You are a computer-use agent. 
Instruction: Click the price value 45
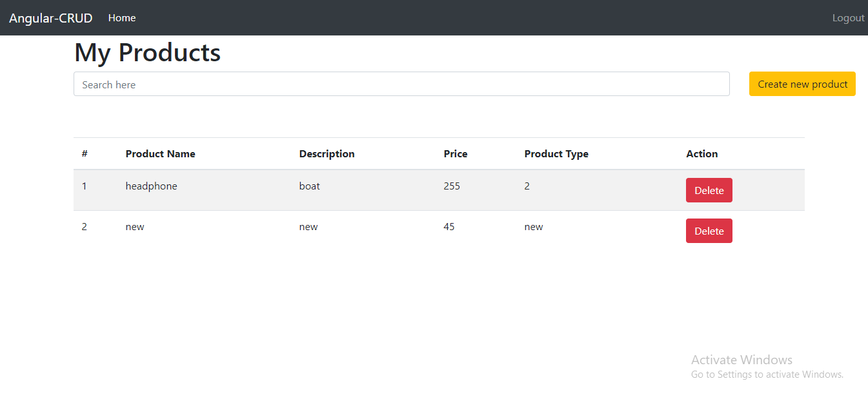coord(449,226)
